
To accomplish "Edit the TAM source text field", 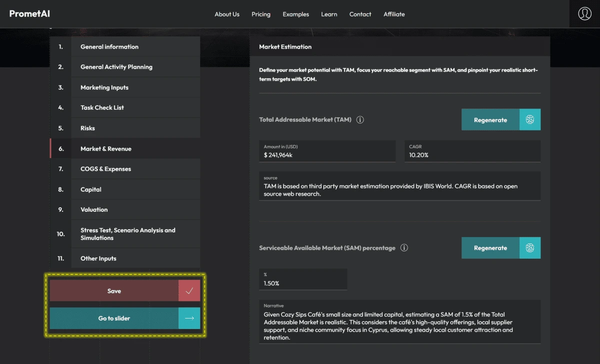I will (x=400, y=186).
